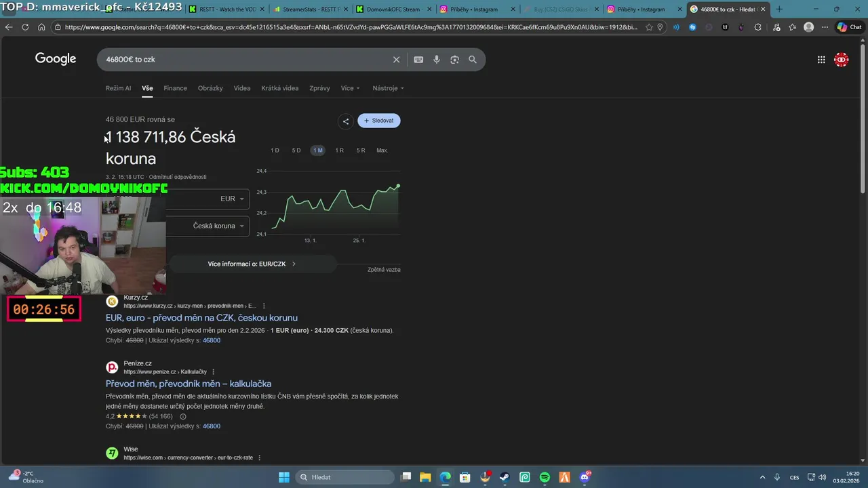Start voice search with microphone icon
Screen dimensions: 868x488
(x=437, y=60)
